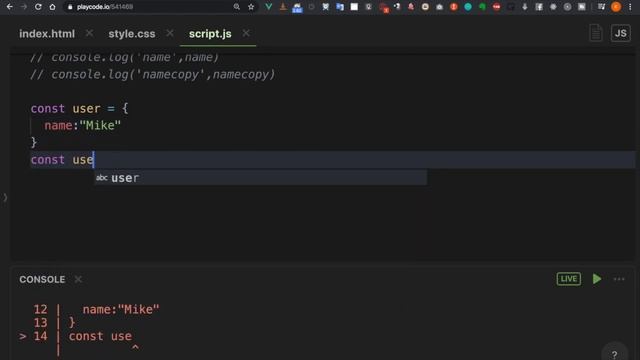The height and width of the screenshot is (360, 640).
Task: Close the CONSOLE panel
Action: [78, 280]
